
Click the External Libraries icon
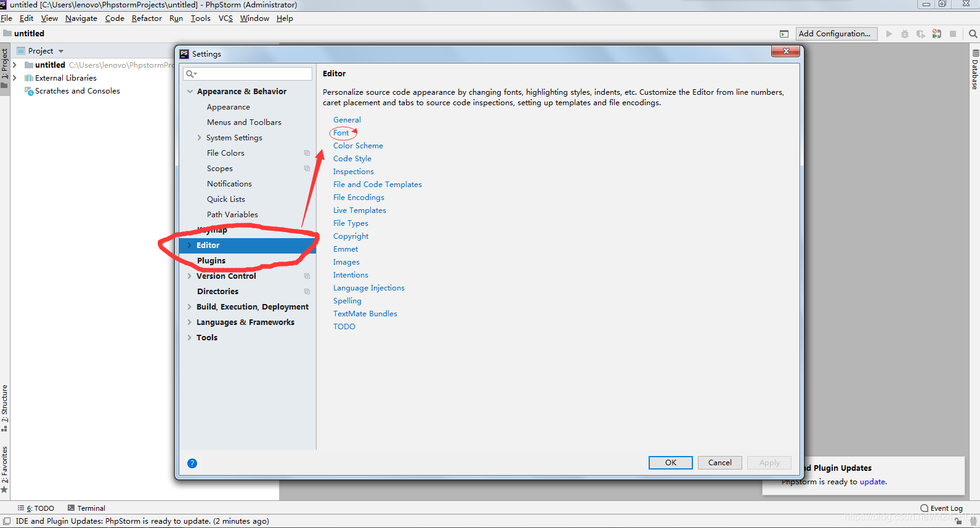click(x=28, y=78)
